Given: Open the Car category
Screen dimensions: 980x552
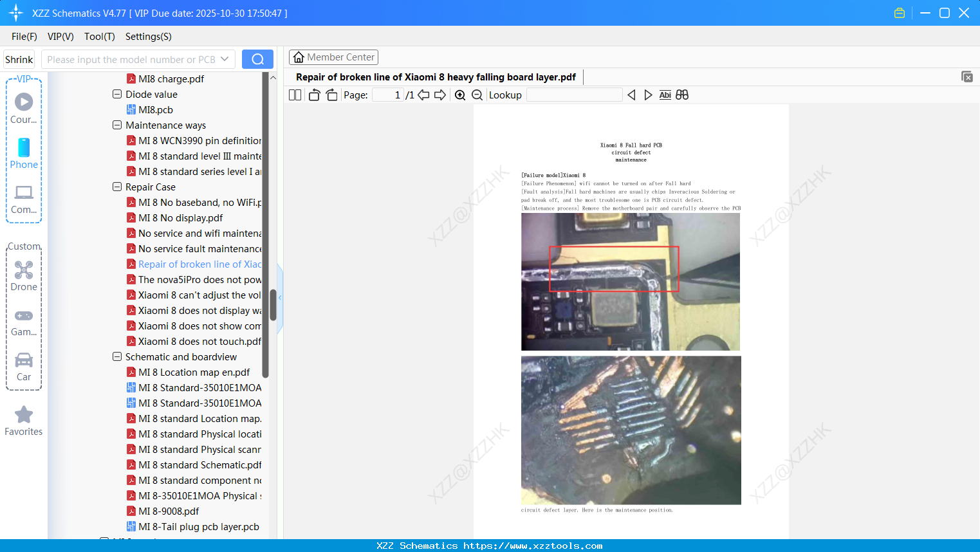Looking at the screenshot, I should pyautogui.click(x=24, y=367).
